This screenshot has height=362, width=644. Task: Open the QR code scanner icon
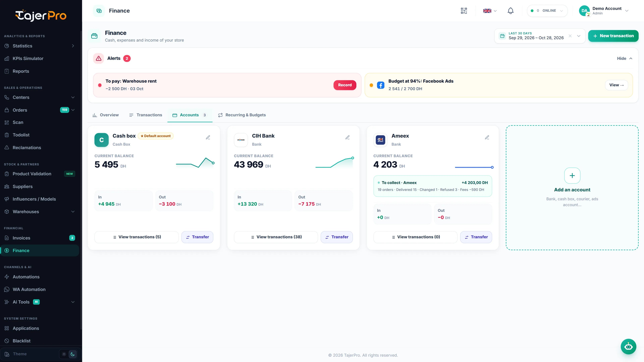click(x=464, y=11)
